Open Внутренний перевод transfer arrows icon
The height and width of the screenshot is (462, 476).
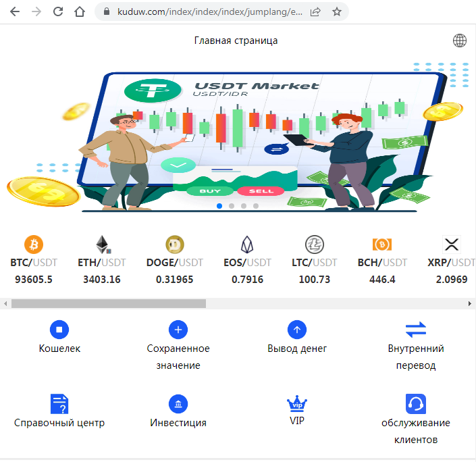coord(416,330)
